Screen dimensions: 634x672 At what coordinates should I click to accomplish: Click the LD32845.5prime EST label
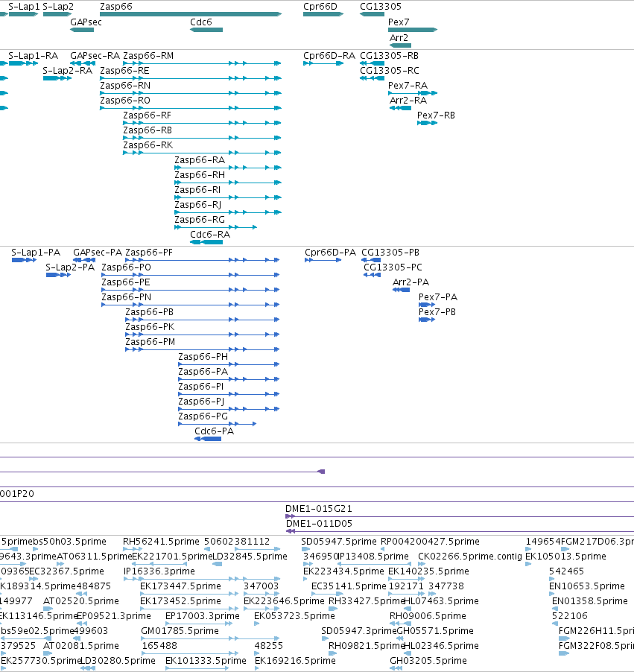(250, 557)
